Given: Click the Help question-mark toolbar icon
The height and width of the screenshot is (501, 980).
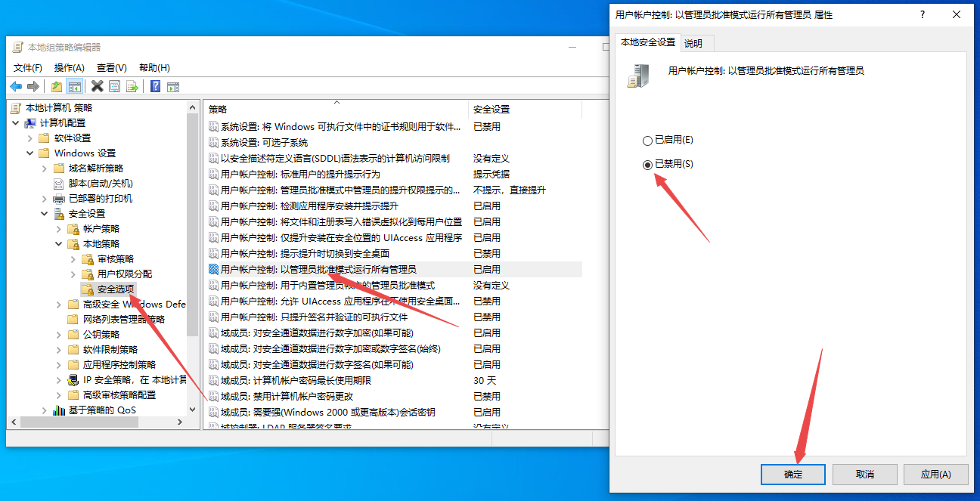Looking at the screenshot, I should click(x=155, y=86).
